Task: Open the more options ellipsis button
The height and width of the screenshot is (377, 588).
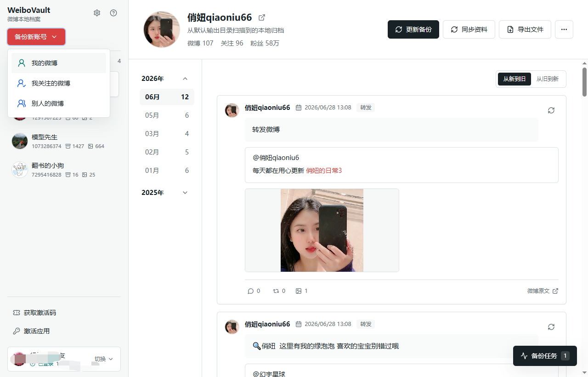Action: tap(564, 29)
